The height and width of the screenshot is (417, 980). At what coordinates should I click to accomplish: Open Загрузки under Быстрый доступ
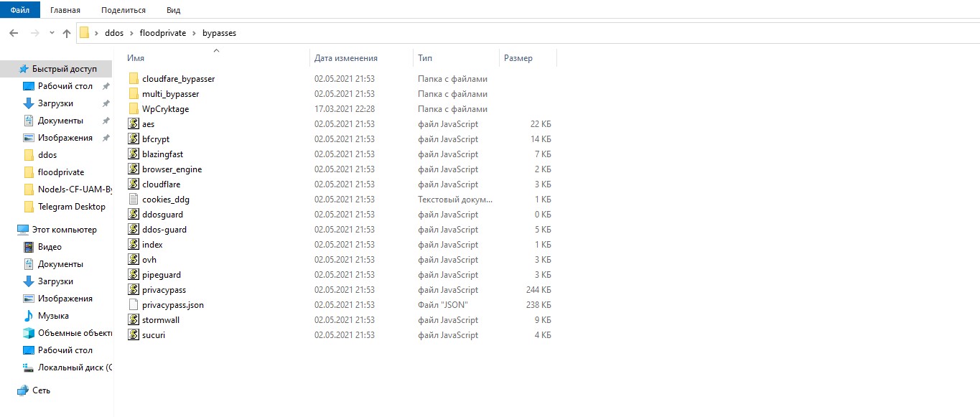pyautogui.click(x=55, y=103)
